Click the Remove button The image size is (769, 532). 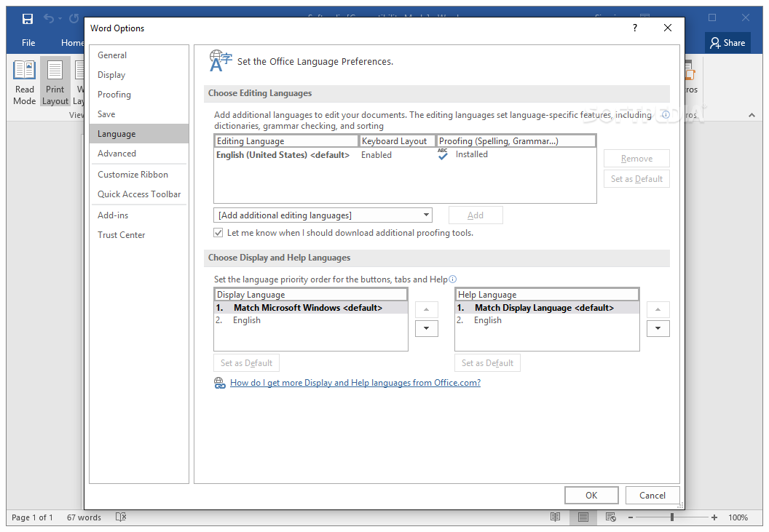(636, 159)
